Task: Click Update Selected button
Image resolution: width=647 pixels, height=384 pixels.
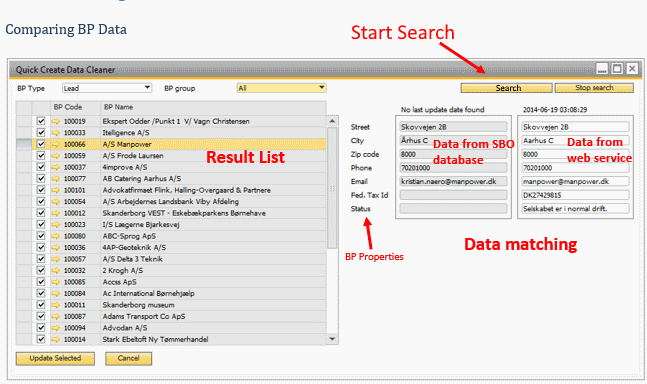Action: click(x=55, y=358)
